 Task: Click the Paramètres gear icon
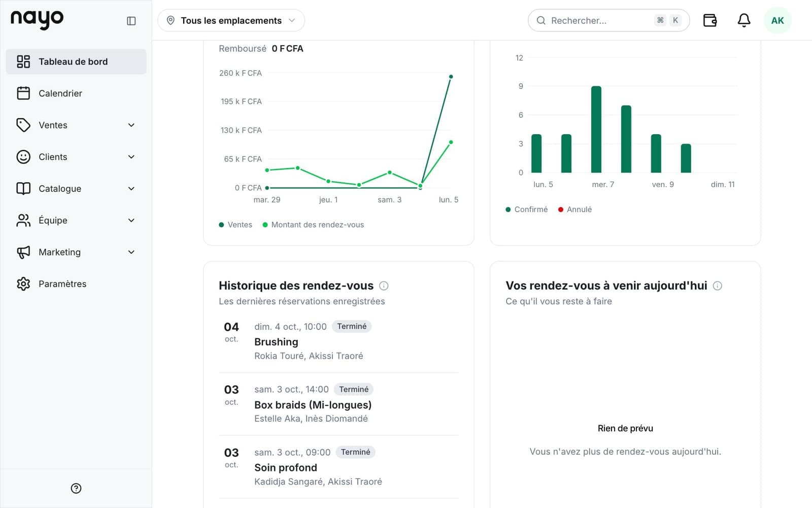(x=23, y=283)
